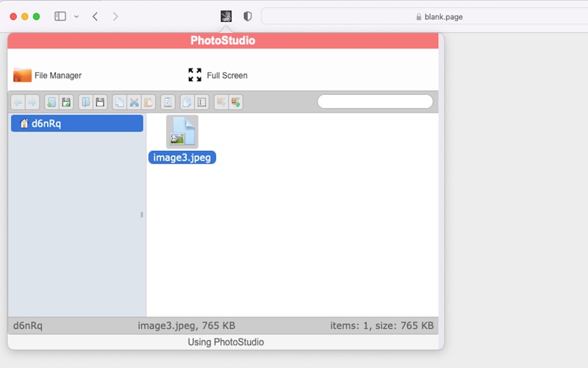Select the d6nRq root folder in tree
Viewport: 588px width, 368px height.
click(x=77, y=123)
